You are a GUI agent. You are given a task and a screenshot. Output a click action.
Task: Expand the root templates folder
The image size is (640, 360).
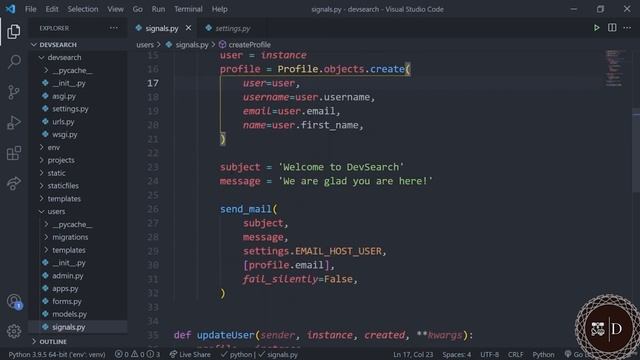[78, 199]
